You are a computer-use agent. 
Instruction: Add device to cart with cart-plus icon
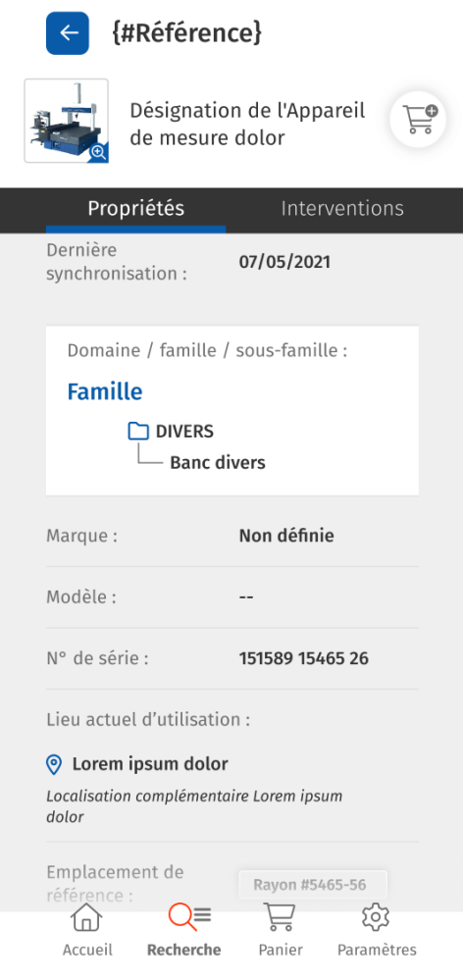tap(418, 120)
